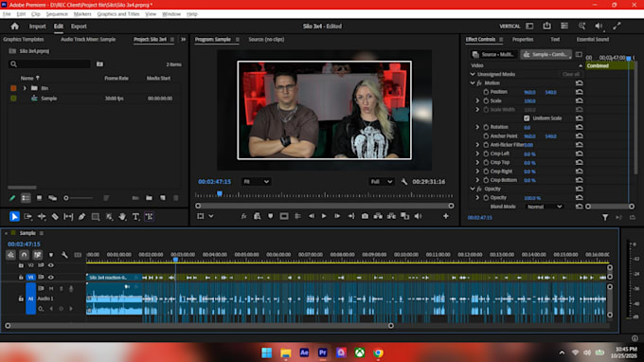Open Program monitor wrench settings
Image resolution: width=644 pixels, height=362 pixels.
404,182
